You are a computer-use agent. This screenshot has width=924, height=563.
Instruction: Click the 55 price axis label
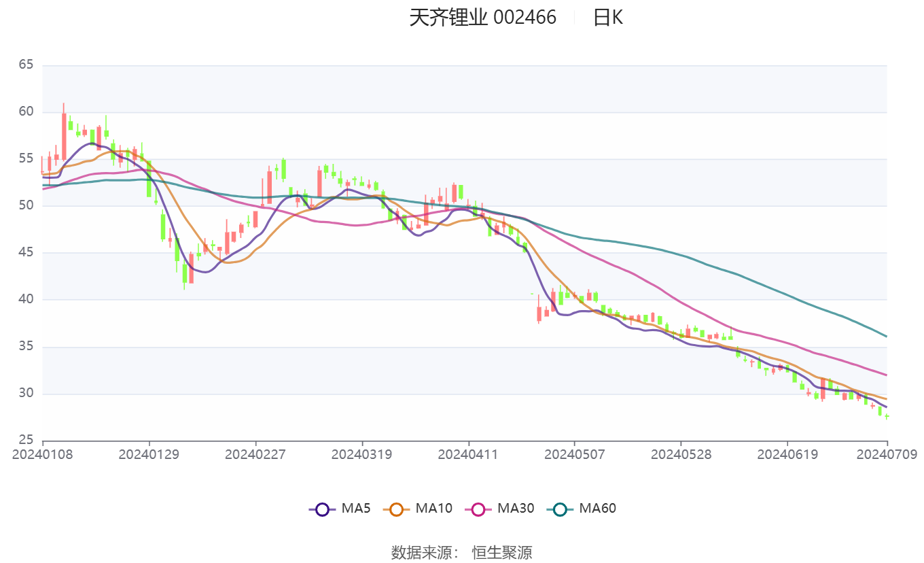(26, 158)
